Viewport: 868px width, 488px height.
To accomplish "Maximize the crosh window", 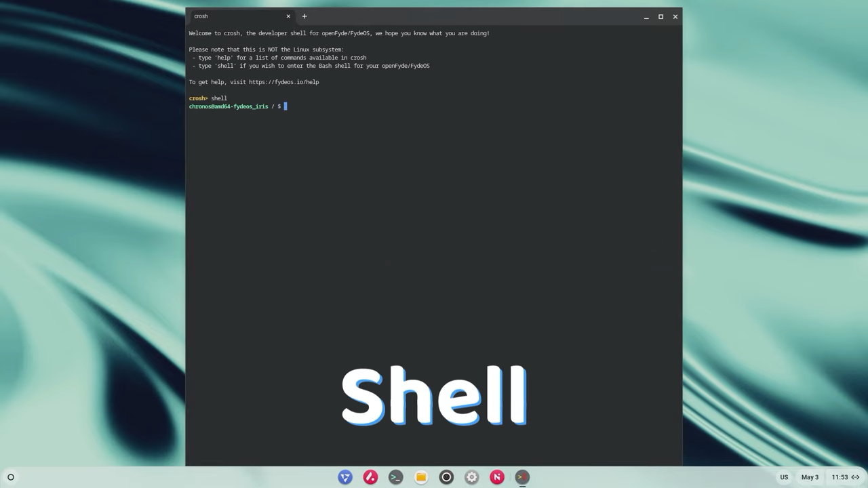I will (x=660, y=16).
